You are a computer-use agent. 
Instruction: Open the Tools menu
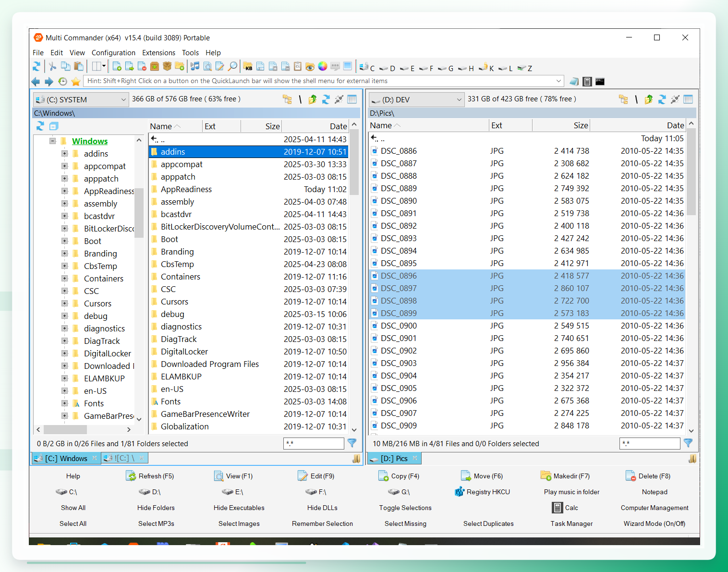(190, 53)
